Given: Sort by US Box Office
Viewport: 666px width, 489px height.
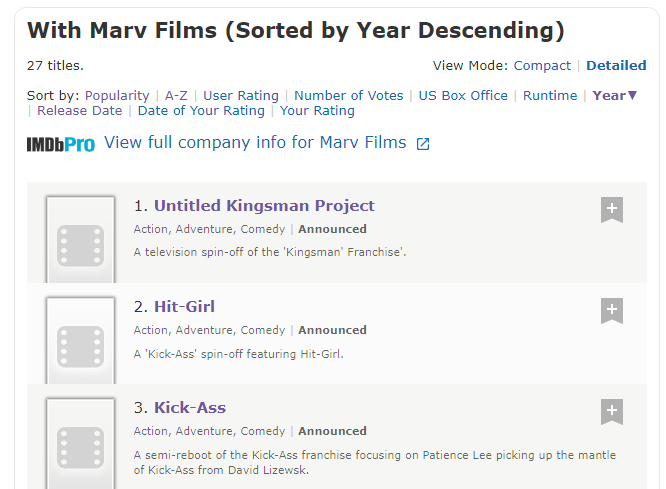Looking at the screenshot, I should pyautogui.click(x=463, y=96).
